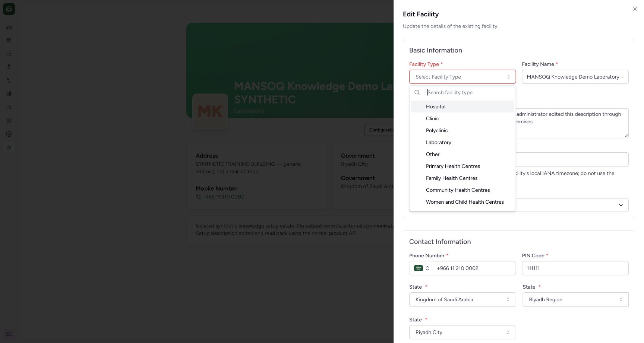Image resolution: width=644 pixels, height=343 pixels.
Task: Focus the Search facility type field
Action: coord(469,92)
